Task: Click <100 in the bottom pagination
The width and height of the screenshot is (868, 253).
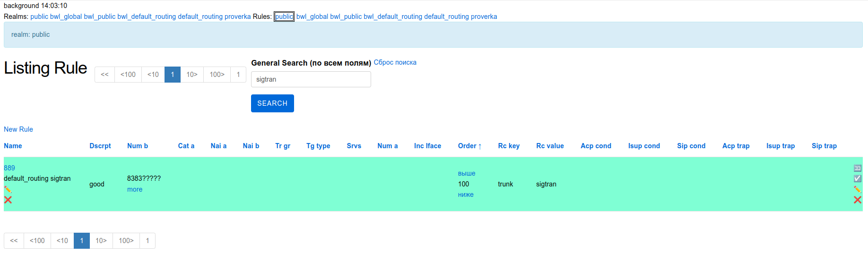Action: [x=37, y=241]
